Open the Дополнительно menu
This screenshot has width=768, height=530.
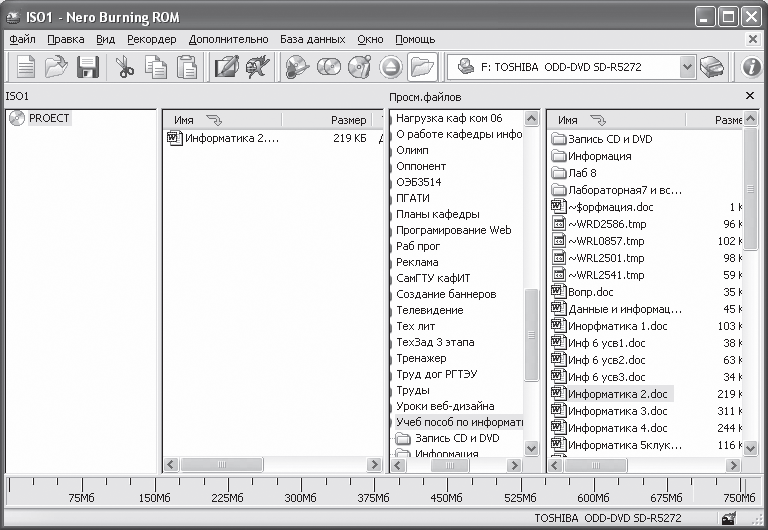pos(228,39)
